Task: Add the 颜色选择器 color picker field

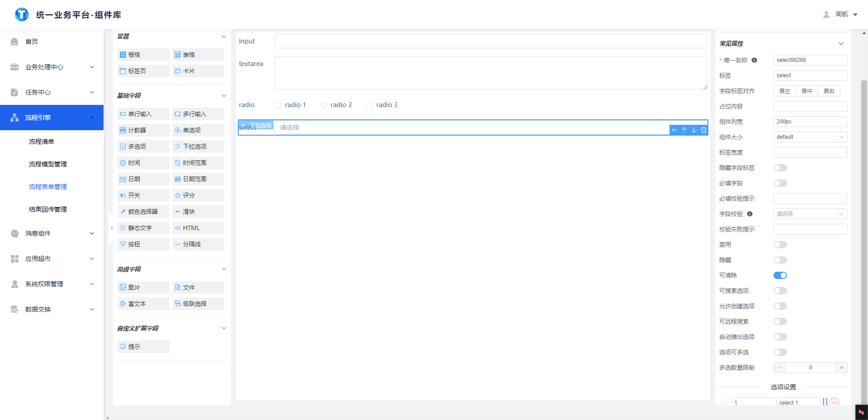Action: (143, 212)
